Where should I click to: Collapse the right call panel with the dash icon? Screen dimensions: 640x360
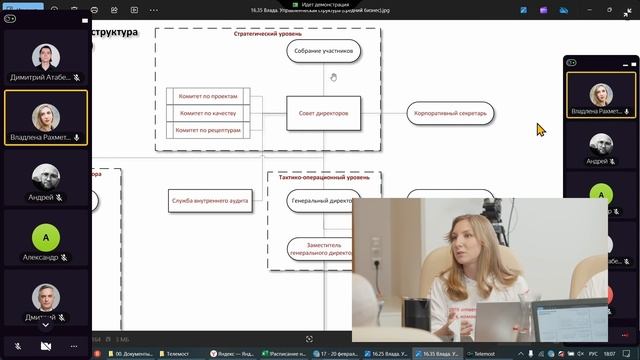point(626,64)
